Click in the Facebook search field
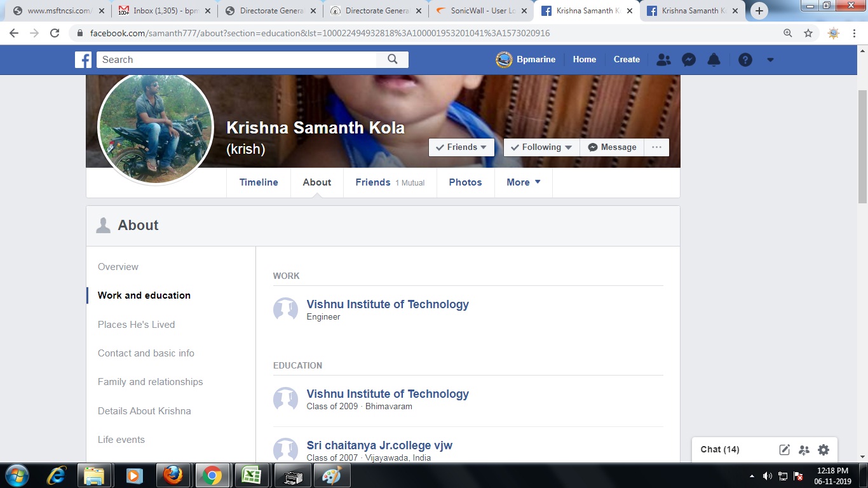This screenshot has height=488, width=868. 236,60
